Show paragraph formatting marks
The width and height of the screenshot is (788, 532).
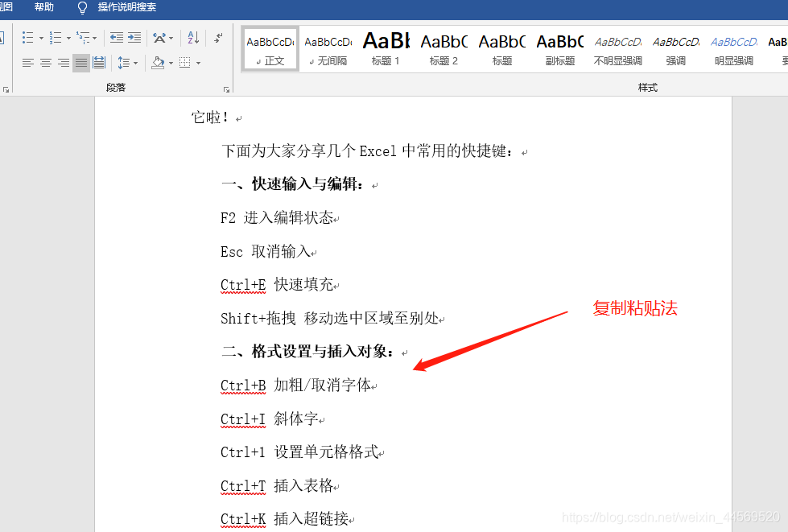click(219, 38)
